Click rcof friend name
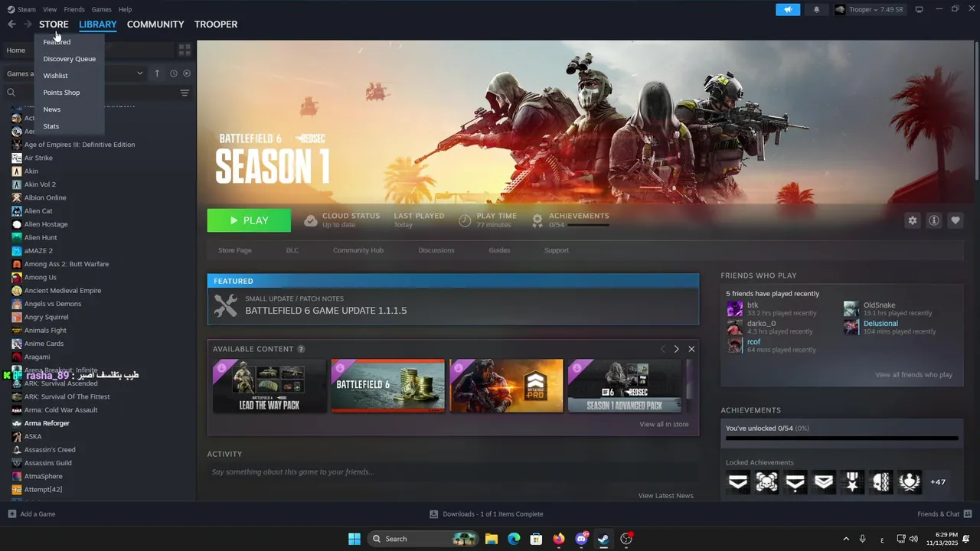 pyautogui.click(x=754, y=341)
